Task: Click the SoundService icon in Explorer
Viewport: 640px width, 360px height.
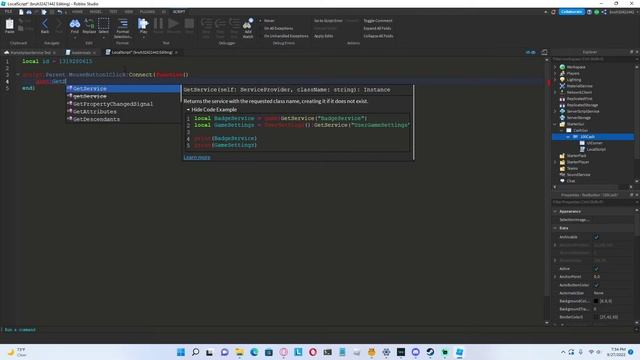Action: [562, 175]
